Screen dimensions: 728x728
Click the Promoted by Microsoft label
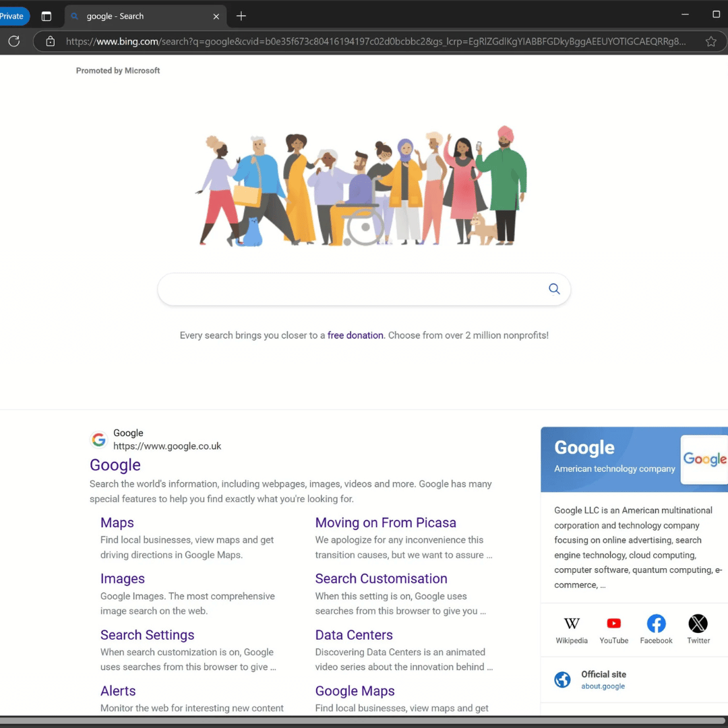click(x=118, y=71)
